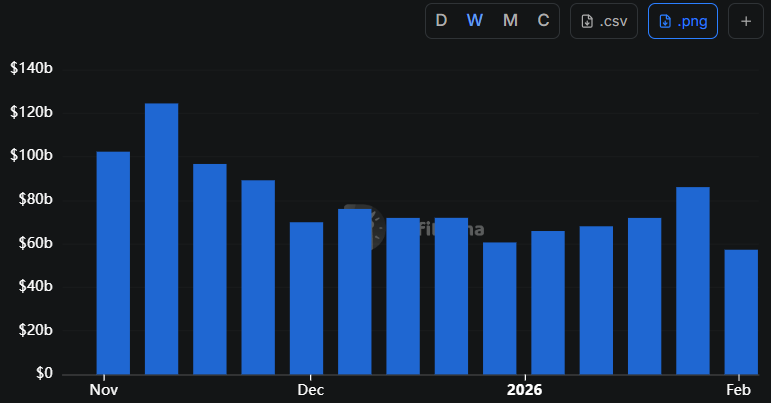Screen dimensions: 771x403
Task: Select the $86b bar just before Feb
Action: click(x=693, y=280)
